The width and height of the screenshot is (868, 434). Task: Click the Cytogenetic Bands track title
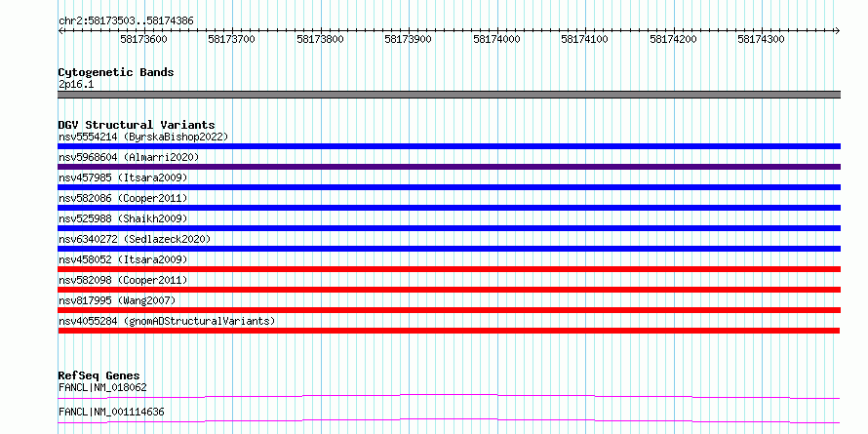pyautogui.click(x=116, y=72)
